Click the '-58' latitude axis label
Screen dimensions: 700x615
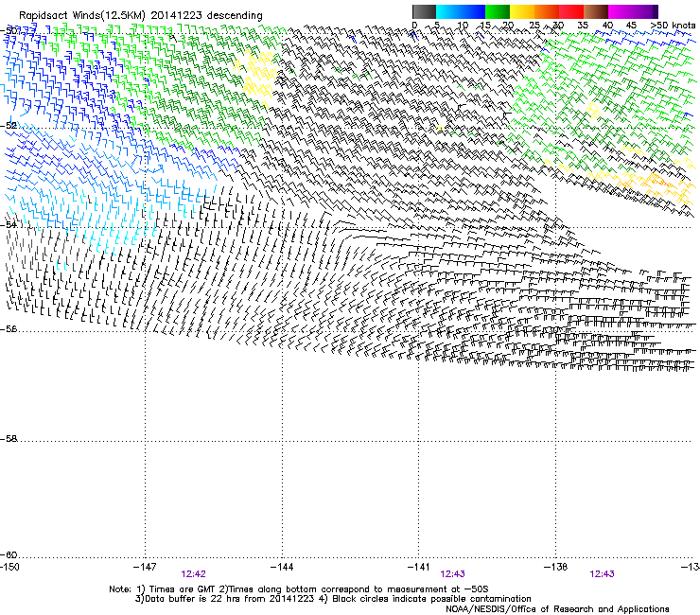point(9,439)
